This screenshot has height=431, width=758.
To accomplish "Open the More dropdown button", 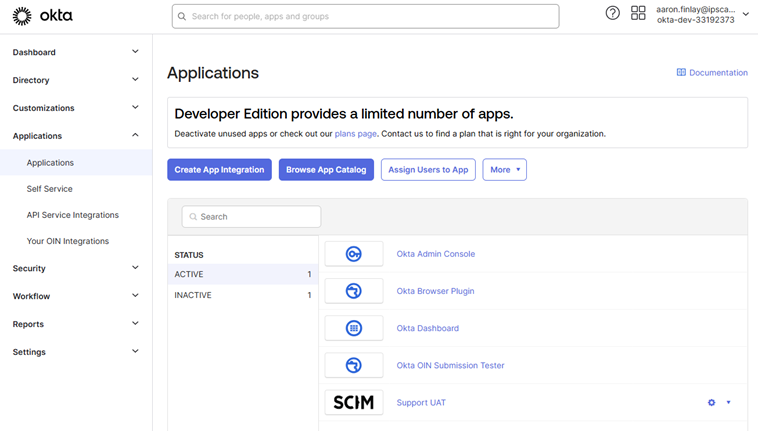I will (504, 170).
